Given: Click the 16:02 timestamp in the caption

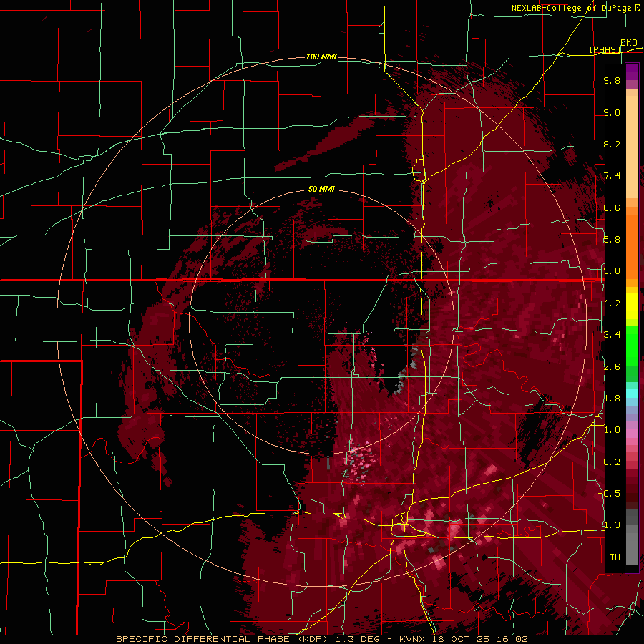Looking at the screenshot, I should (513, 639).
